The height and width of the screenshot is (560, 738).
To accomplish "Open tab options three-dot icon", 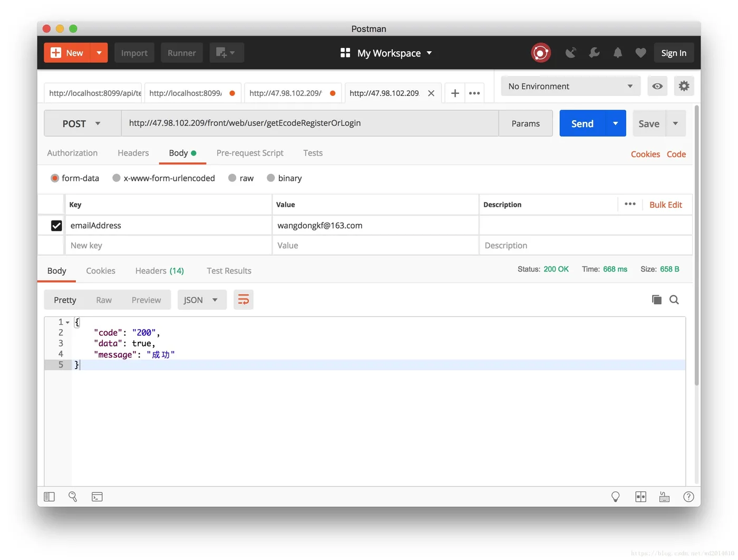I will pos(474,93).
